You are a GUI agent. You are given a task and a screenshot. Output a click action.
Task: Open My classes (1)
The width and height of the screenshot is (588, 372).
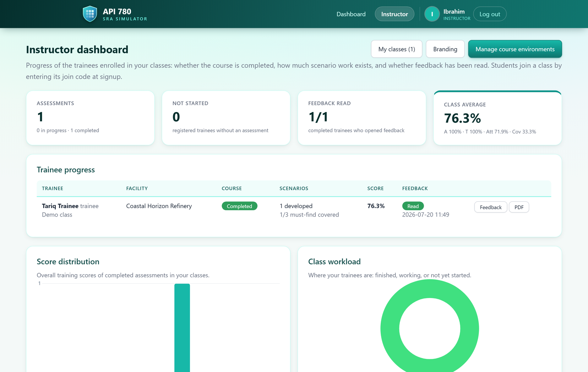coord(397,49)
